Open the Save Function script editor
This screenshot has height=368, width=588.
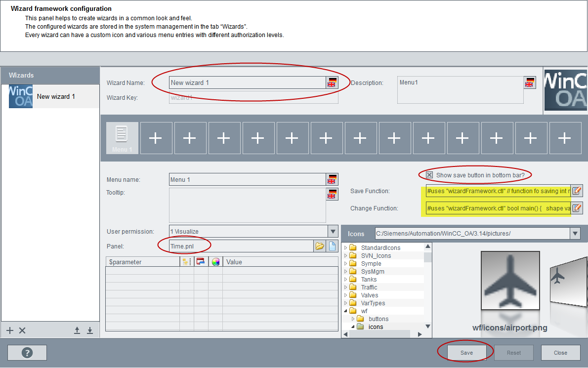(577, 191)
